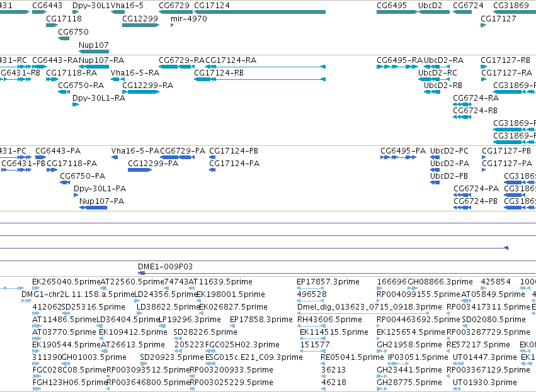Viewport: 536px width, 392px height.
Task: Select EST EP17858.3prime
Action: 261,320
